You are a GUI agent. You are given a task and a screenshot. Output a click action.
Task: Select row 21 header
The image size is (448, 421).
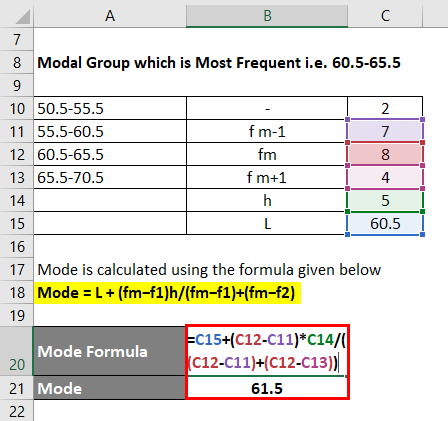(17, 388)
